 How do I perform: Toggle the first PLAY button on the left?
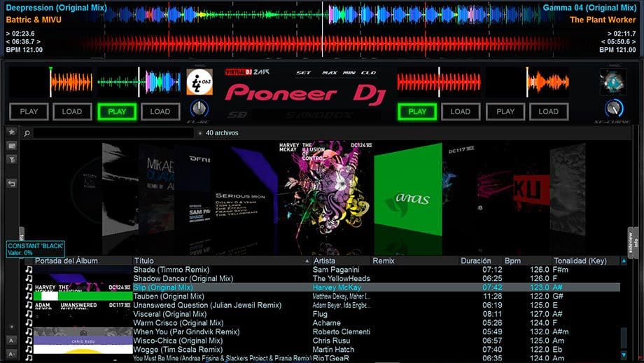point(29,111)
